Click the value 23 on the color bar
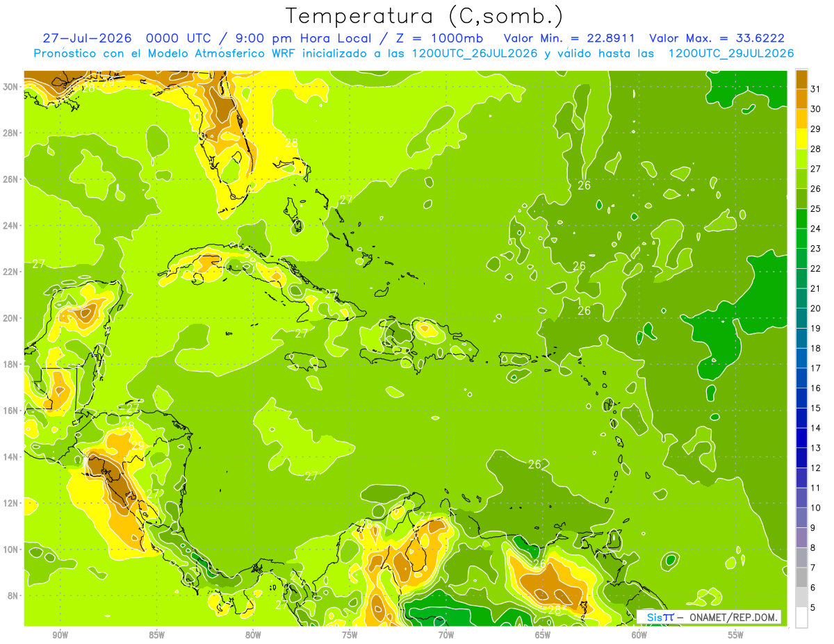This screenshot has width=834, height=644. pyautogui.click(x=816, y=249)
